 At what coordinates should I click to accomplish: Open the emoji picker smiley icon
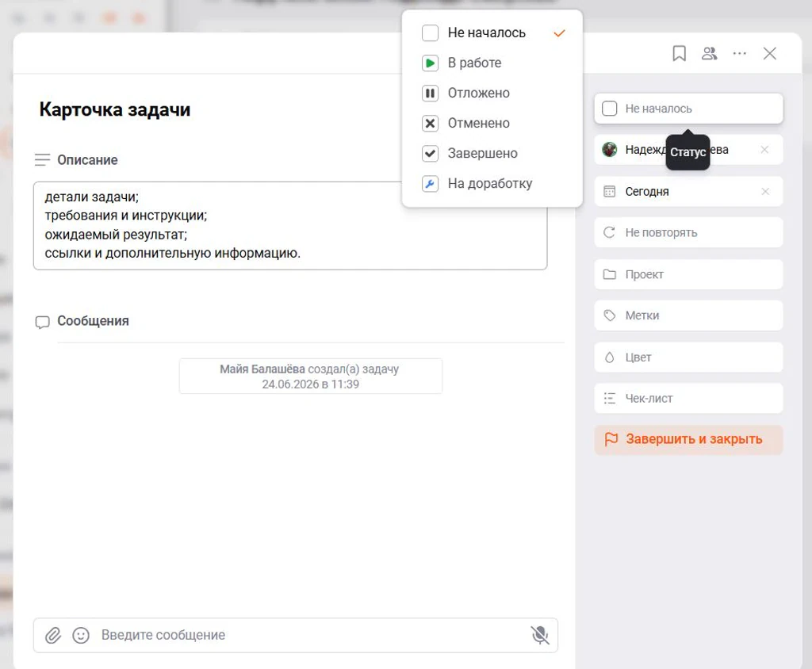81,636
